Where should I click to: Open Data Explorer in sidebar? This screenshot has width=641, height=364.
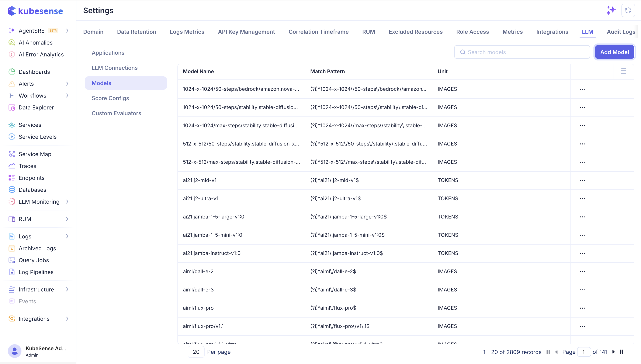(36, 108)
